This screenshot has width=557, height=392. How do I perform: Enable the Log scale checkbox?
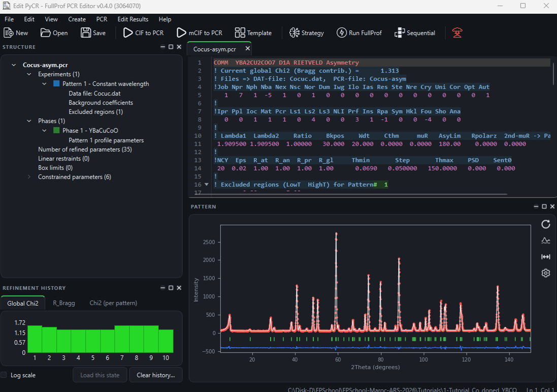point(4,375)
